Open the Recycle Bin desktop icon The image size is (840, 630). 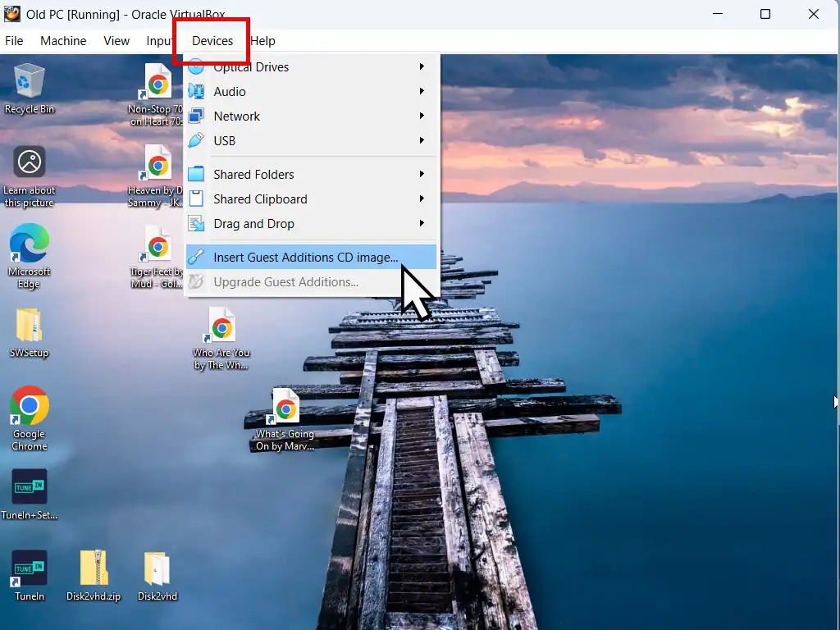(30, 82)
